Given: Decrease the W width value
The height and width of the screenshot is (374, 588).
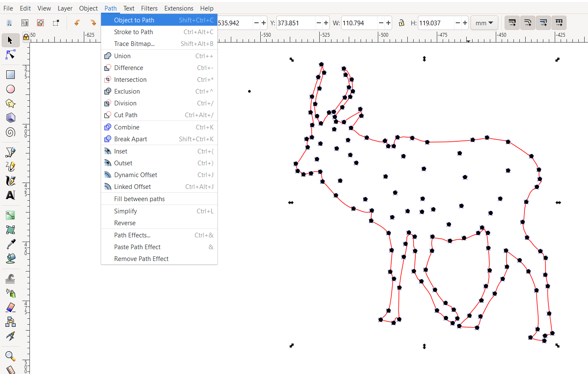Looking at the screenshot, I should 381,23.
